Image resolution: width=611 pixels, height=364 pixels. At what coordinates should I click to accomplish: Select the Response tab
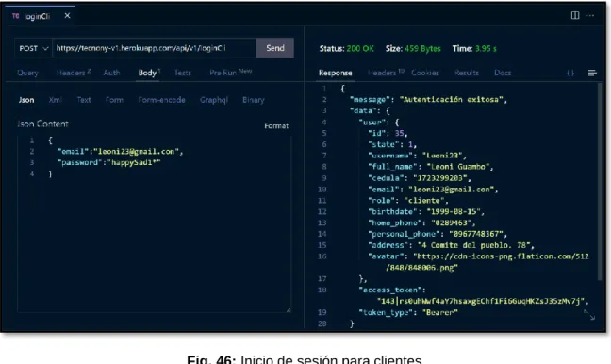(335, 73)
